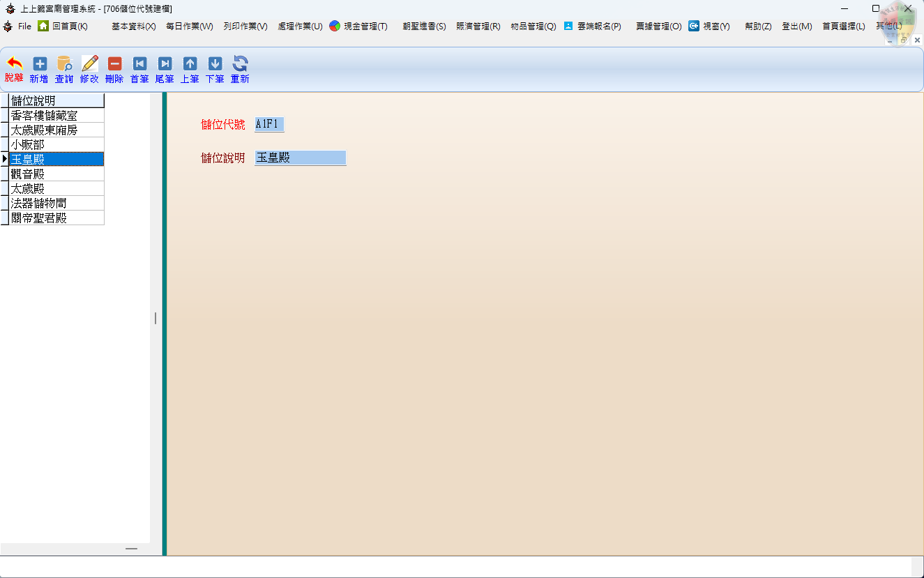
Task: Jump to first record with 首筆
Action: [x=139, y=64]
